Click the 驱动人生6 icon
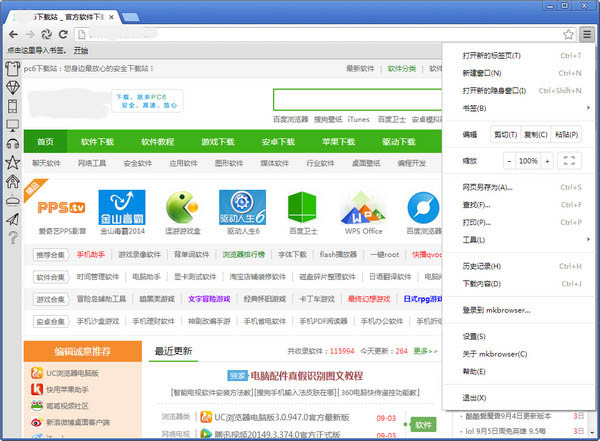Screen dimensions: 600x441 [243, 207]
